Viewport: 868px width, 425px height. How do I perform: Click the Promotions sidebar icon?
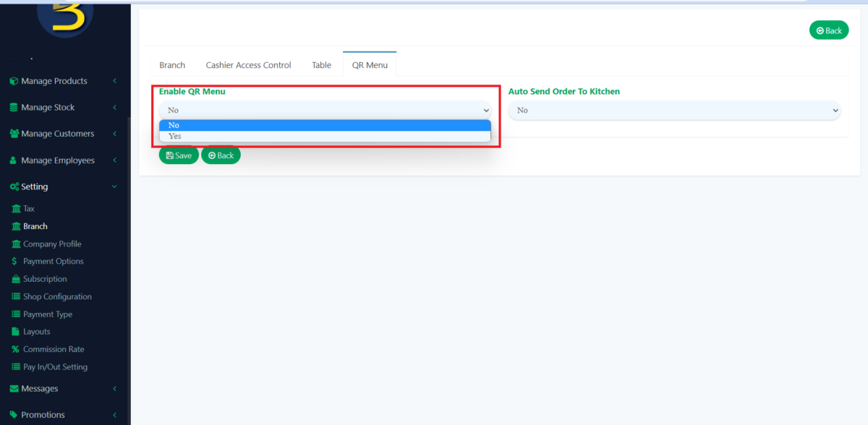[x=16, y=414]
